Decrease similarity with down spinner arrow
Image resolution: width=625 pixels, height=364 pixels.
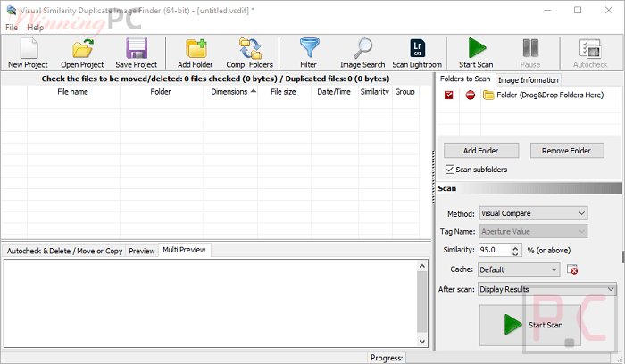click(x=515, y=253)
